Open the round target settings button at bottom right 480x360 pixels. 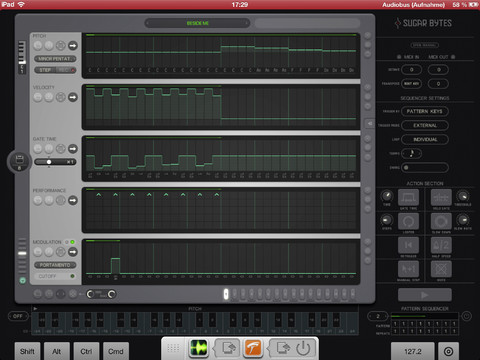449,351
